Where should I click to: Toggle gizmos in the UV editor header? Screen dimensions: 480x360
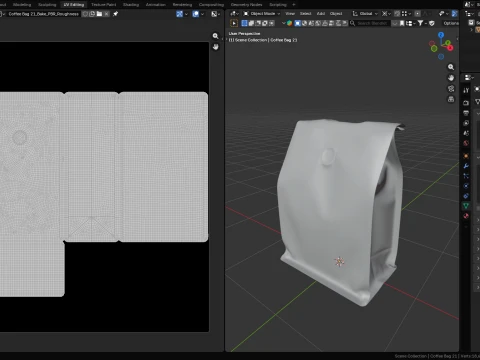pos(180,14)
